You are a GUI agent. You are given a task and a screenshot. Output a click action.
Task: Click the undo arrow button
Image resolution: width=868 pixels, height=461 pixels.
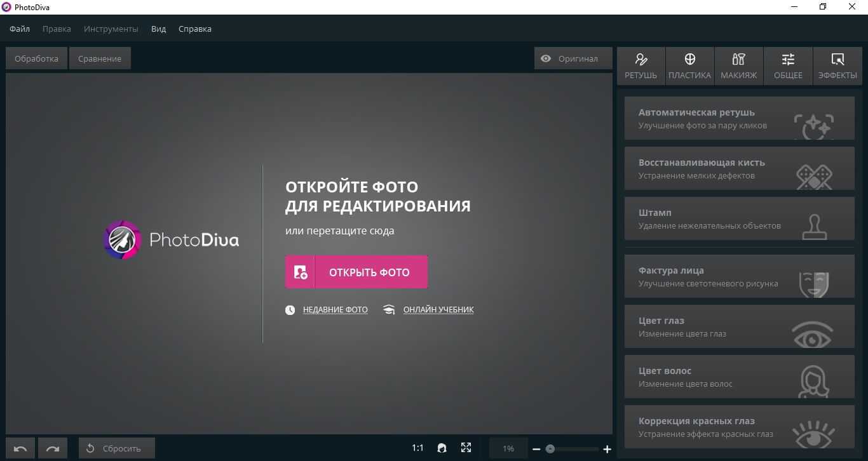point(20,448)
